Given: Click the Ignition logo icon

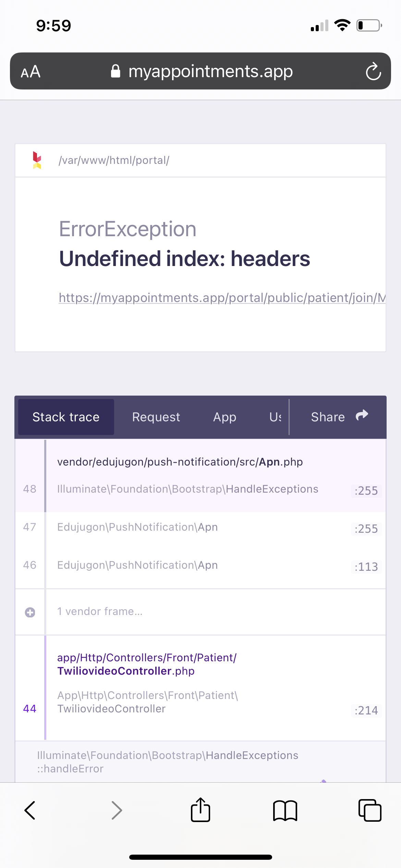Looking at the screenshot, I should point(37,160).
